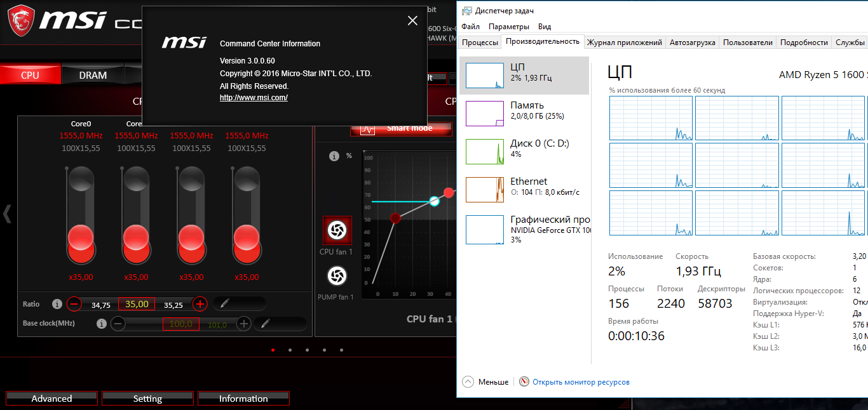Image resolution: width=868 pixels, height=410 pixels.
Task: Switch to the DRAM tab
Action: [x=93, y=75]
